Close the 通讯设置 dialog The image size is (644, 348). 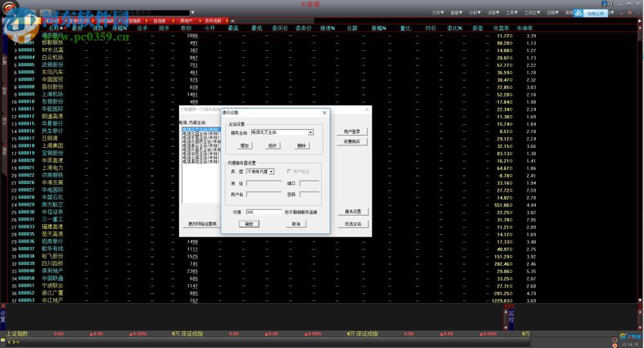(325, 113)
